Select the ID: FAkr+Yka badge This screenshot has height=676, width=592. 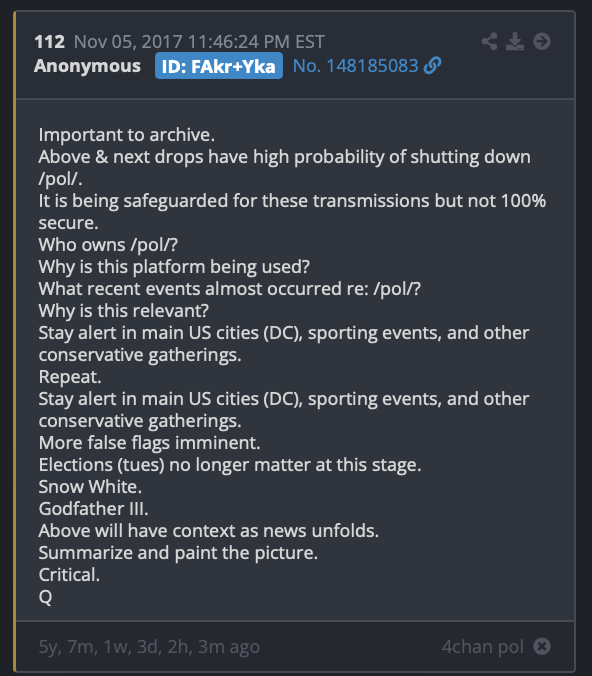pyautogui.click(x=219, y=66)
